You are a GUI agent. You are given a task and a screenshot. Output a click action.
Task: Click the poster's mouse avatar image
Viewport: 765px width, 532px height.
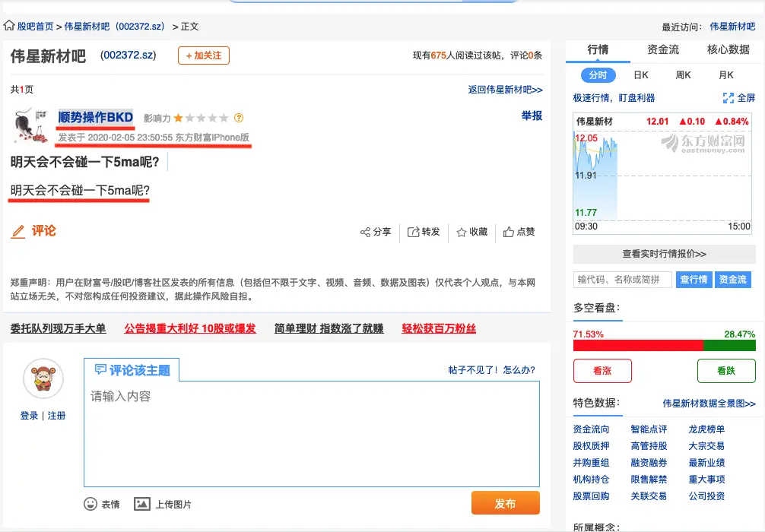point(30,126)
